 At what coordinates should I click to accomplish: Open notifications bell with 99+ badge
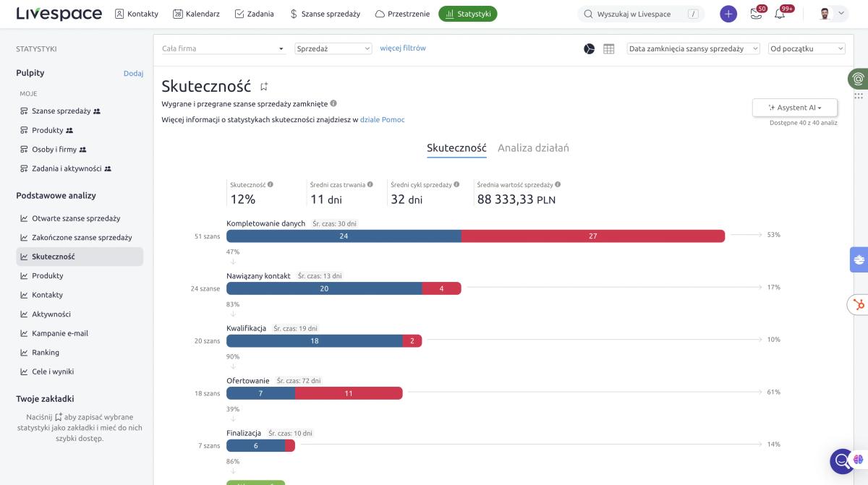click(781, 13)
